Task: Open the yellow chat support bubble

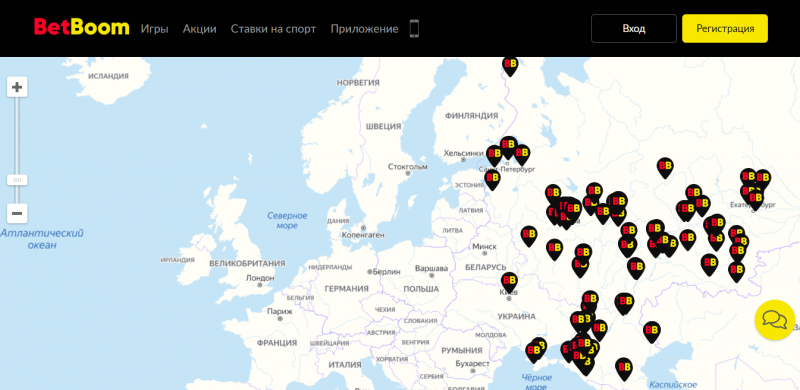Action: [775, 320]
